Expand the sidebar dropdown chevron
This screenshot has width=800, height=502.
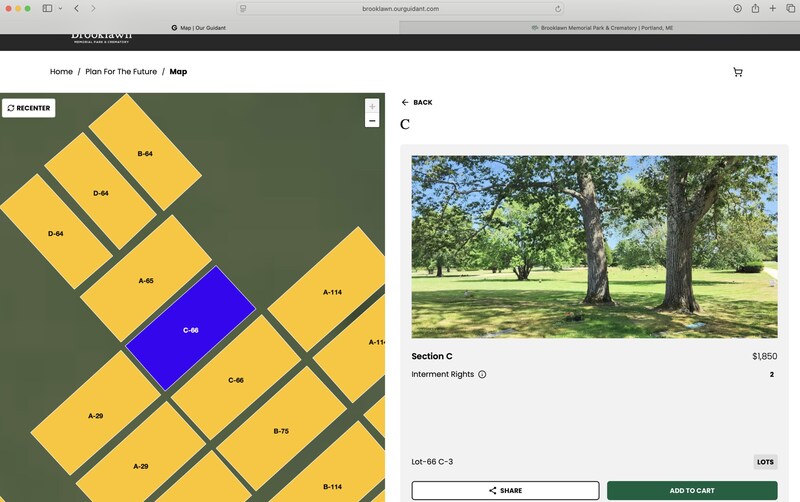tap(60, 8)
